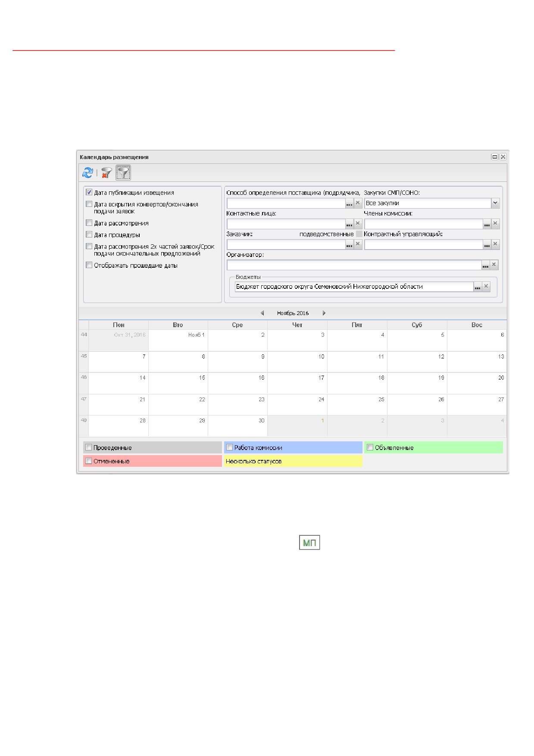This screenshot has width=534, height=756.
Task: Check the Проведенные status filter
Action: pos(89,447)
